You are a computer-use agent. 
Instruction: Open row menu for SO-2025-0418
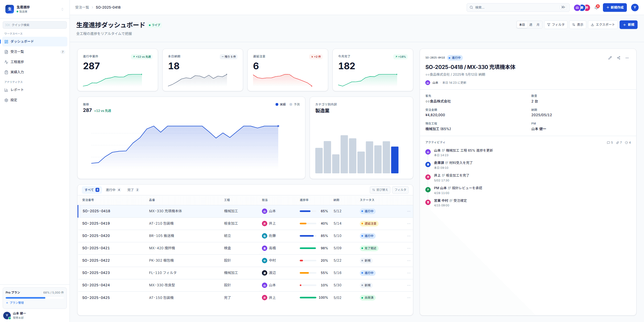pos(409,211)
